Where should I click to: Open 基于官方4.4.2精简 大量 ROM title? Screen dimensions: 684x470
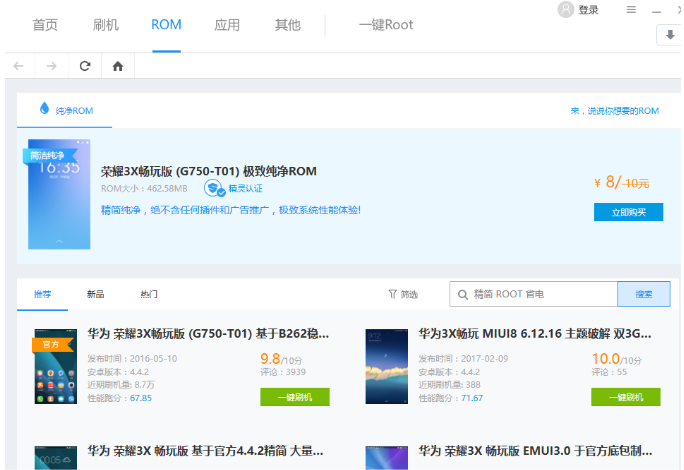pos(205,451)
